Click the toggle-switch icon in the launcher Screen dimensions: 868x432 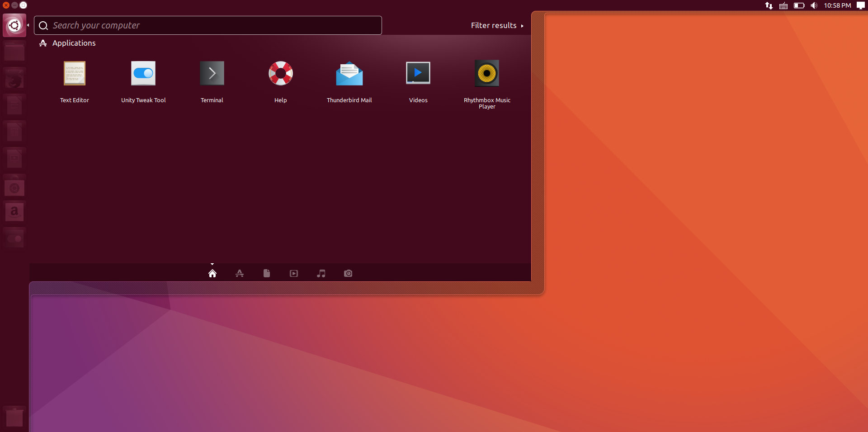(x=14, y=239)
